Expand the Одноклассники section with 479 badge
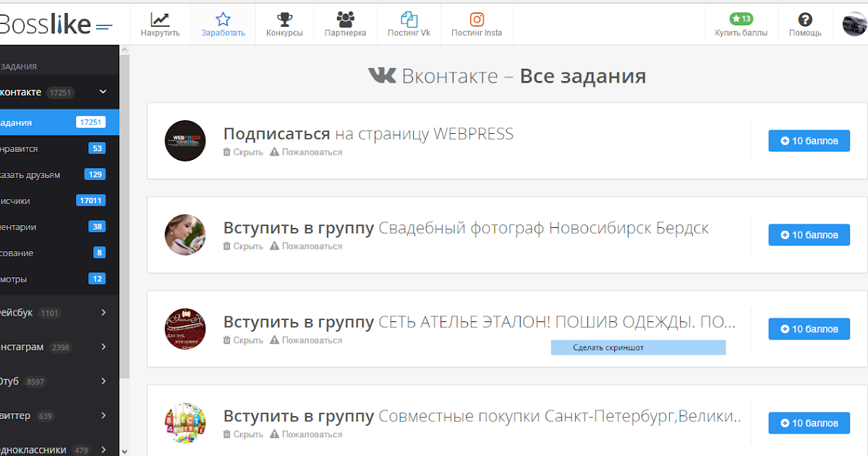The width and height of the screenshot is (868, 456). pos(59,449)
